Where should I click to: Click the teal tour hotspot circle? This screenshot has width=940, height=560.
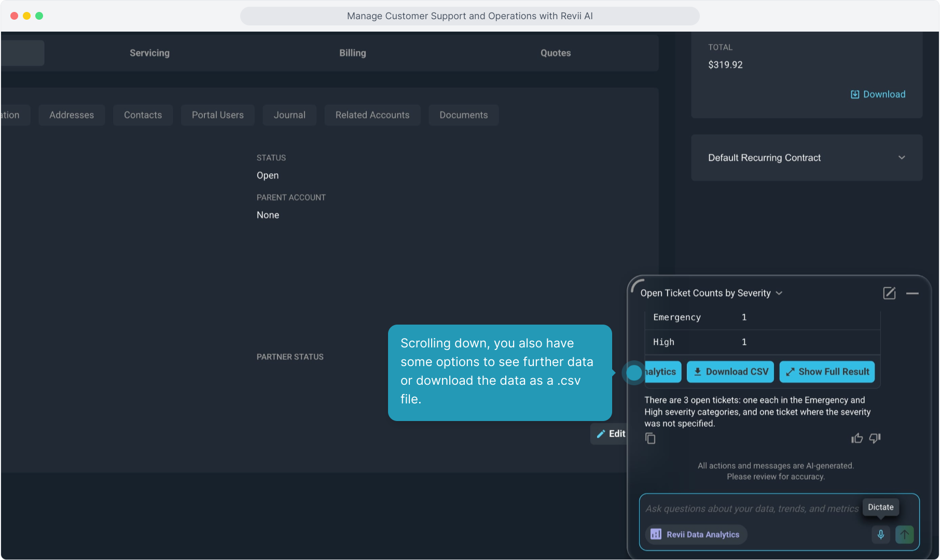[634, 372]
